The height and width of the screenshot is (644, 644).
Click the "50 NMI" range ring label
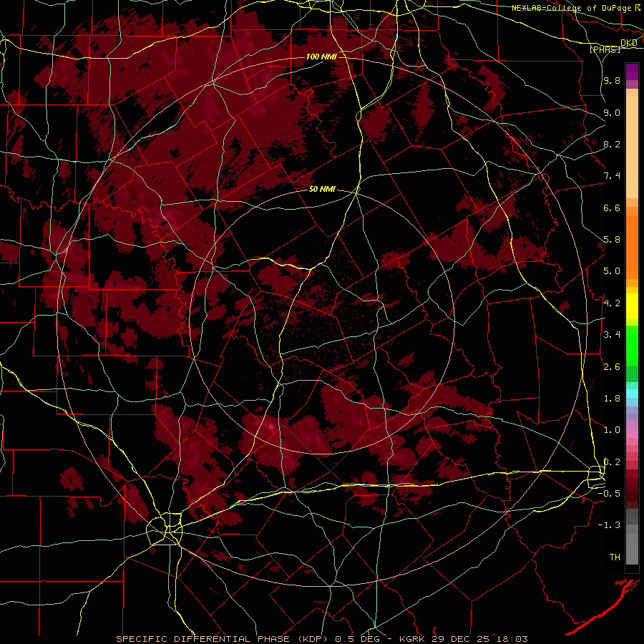(x=322, y=190)
